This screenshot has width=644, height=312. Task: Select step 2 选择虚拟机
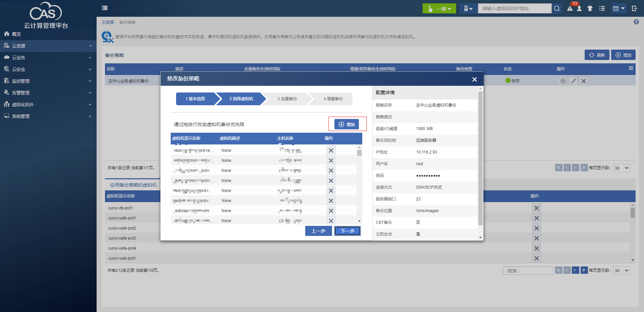click(241, 99)
